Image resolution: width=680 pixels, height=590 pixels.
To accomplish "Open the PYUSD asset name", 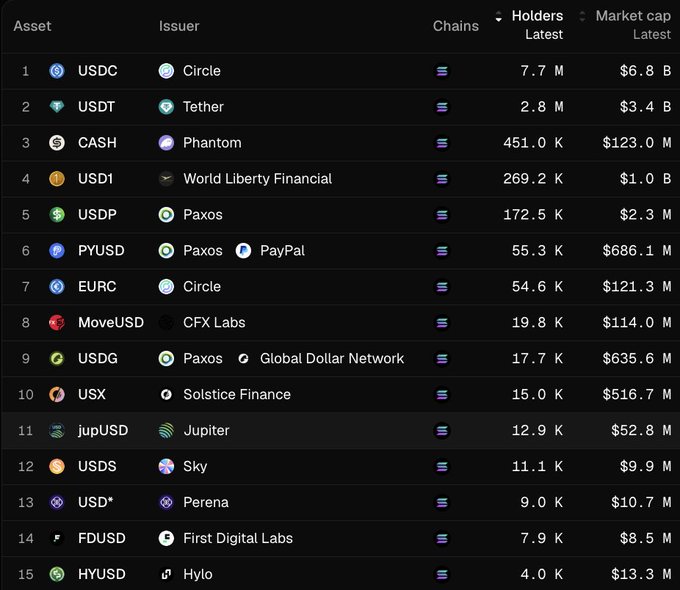I will 101,251.
